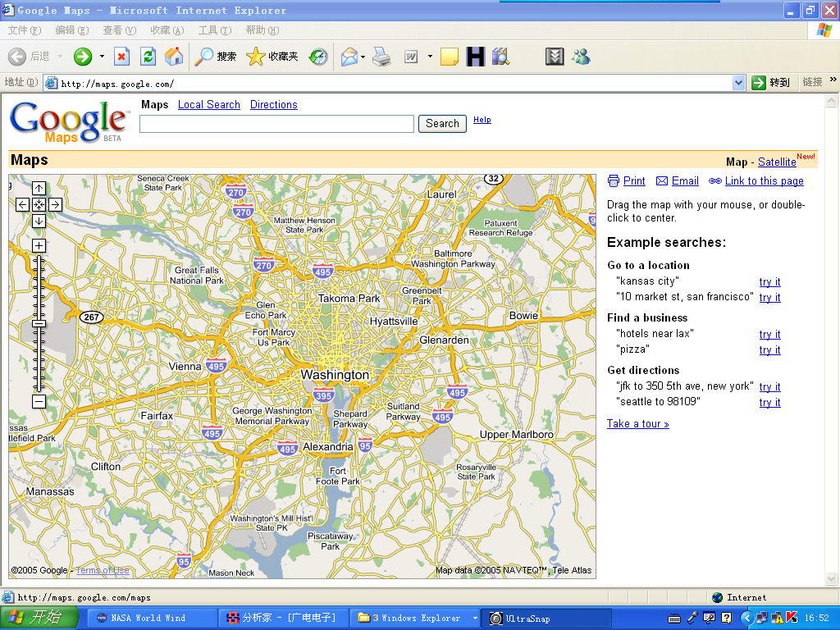This screenshot has height=630, width=840.
Task: Click the browser Refresh toolbar icon
Action: click(x=148, y=57)
